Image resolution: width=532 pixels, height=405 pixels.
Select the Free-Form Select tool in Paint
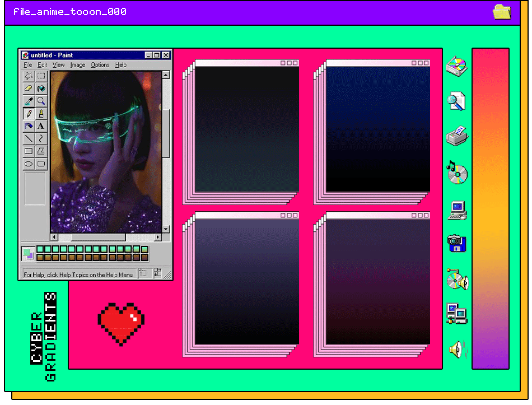[x=29, y=76]
